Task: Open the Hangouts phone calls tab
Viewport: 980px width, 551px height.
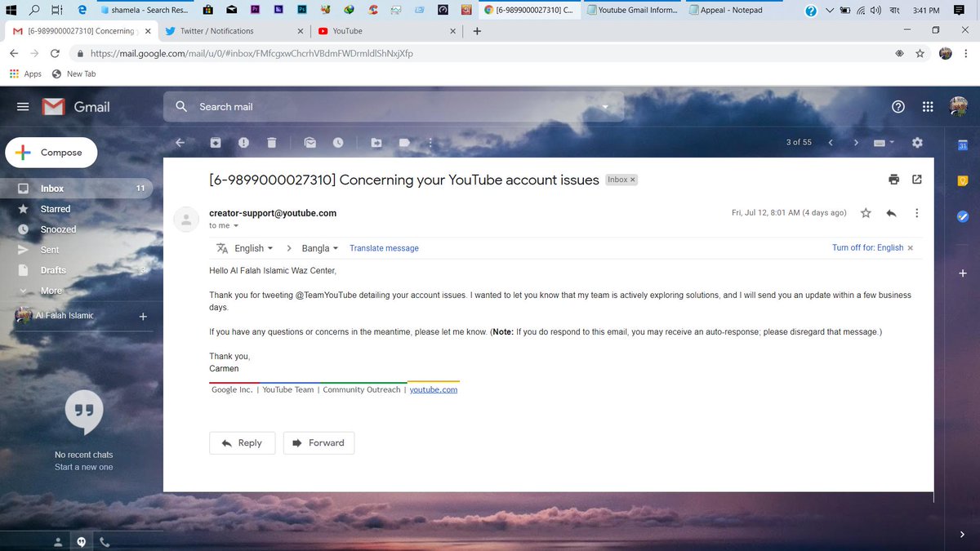Action: point(105,541)
